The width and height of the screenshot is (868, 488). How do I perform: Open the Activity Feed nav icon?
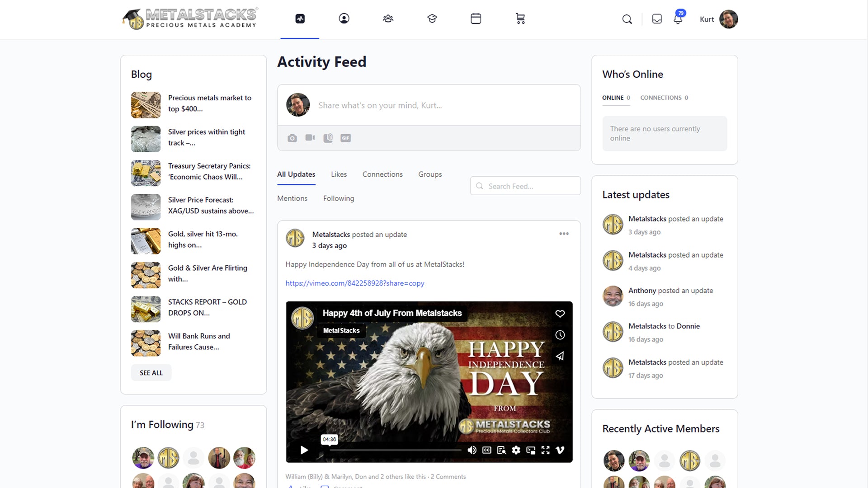(300, 19)
